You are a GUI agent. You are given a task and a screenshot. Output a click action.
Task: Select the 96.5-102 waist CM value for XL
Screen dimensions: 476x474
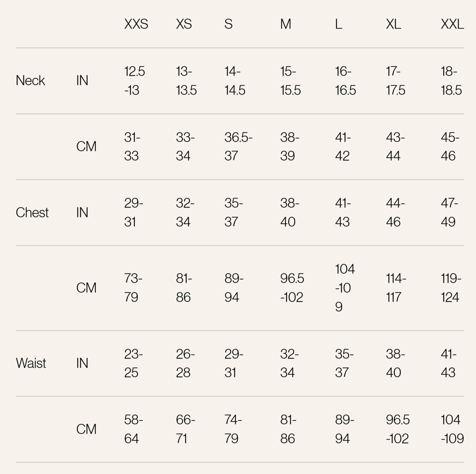398,429
